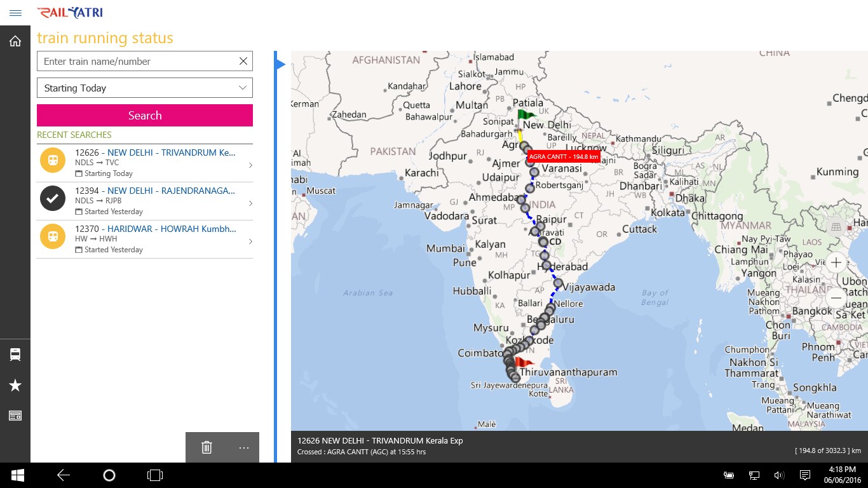Viewport: 868px width, 488px height.
Task: Open the train icon in left sidebar
Action: (15, 355)
